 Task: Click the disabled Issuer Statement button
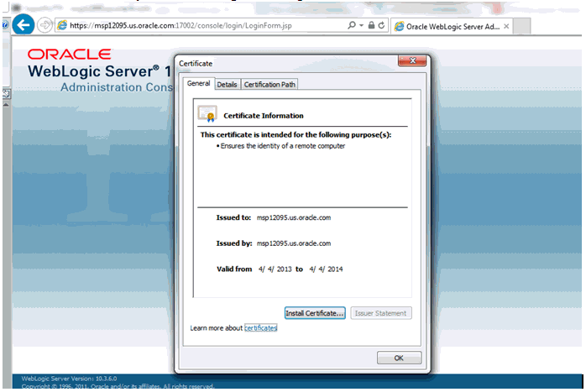click(x=381, y=313)
